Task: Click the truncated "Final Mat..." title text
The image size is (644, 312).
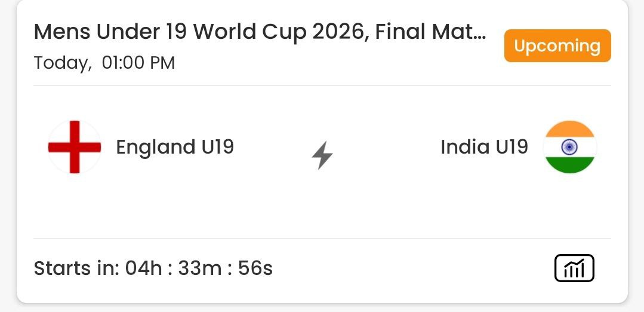Action: 430,32
